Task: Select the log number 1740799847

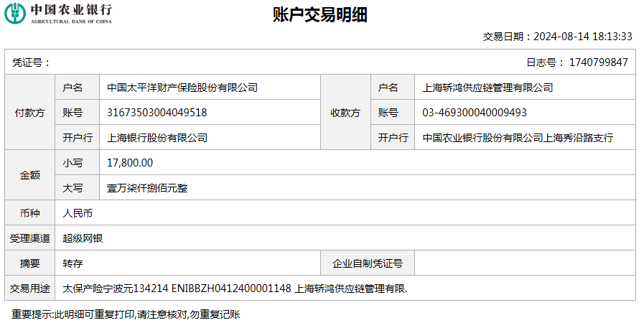Action: 597,62
